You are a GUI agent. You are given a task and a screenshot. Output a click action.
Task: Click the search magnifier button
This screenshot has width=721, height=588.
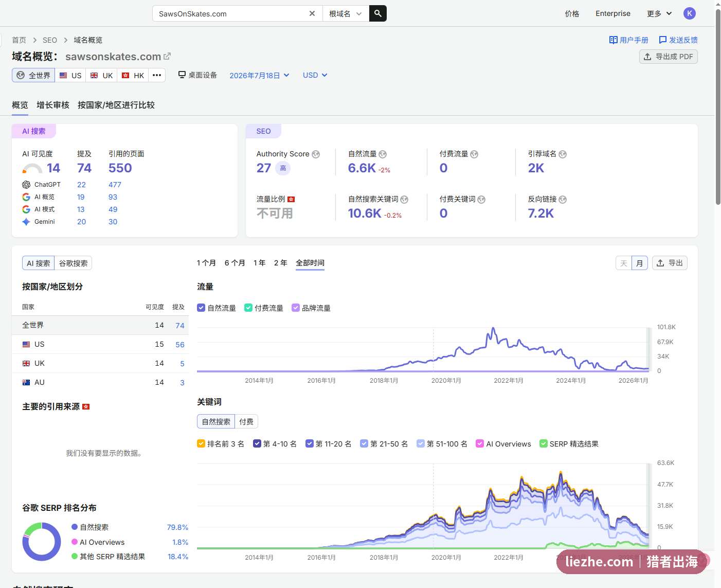(x=378, y=13)
